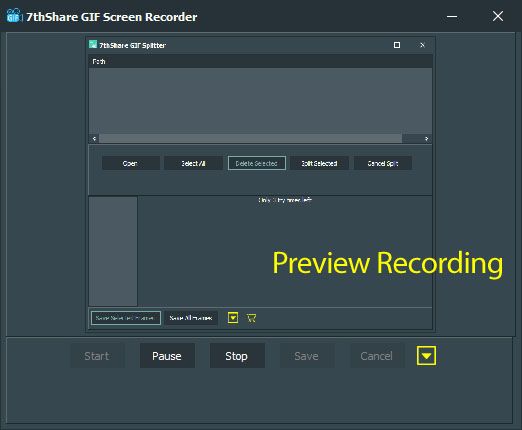This screenshot has width=522, height=430.
Task: Click Open in the GIF Splitter
Action: 131,163
